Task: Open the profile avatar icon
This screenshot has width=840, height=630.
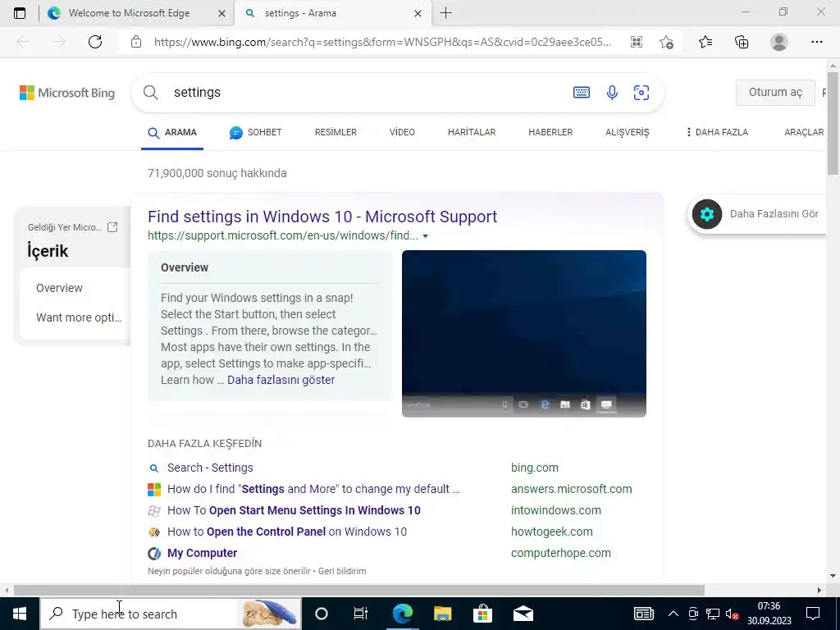Action: (779, 42)
